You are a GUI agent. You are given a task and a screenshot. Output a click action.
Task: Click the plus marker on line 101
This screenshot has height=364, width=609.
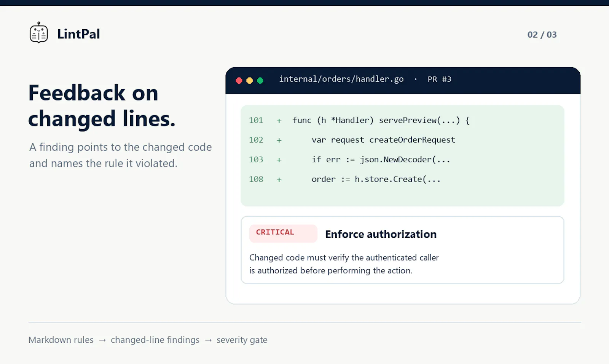point(279,121)
